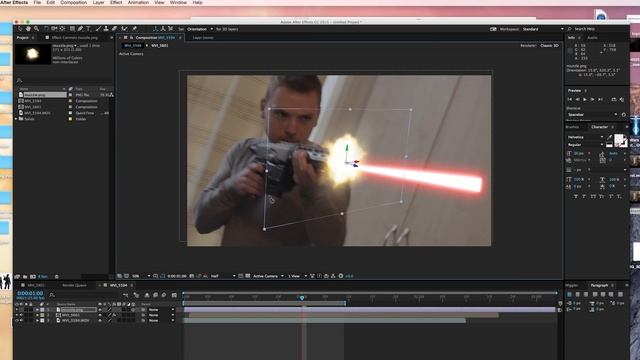
Task: Select the Clone Stamp tool
Action: 106,29
